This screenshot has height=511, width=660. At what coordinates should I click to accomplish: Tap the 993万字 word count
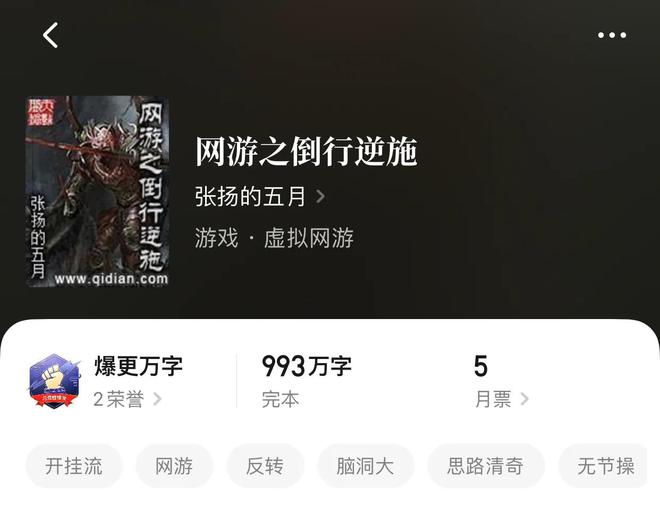point(306,366)
